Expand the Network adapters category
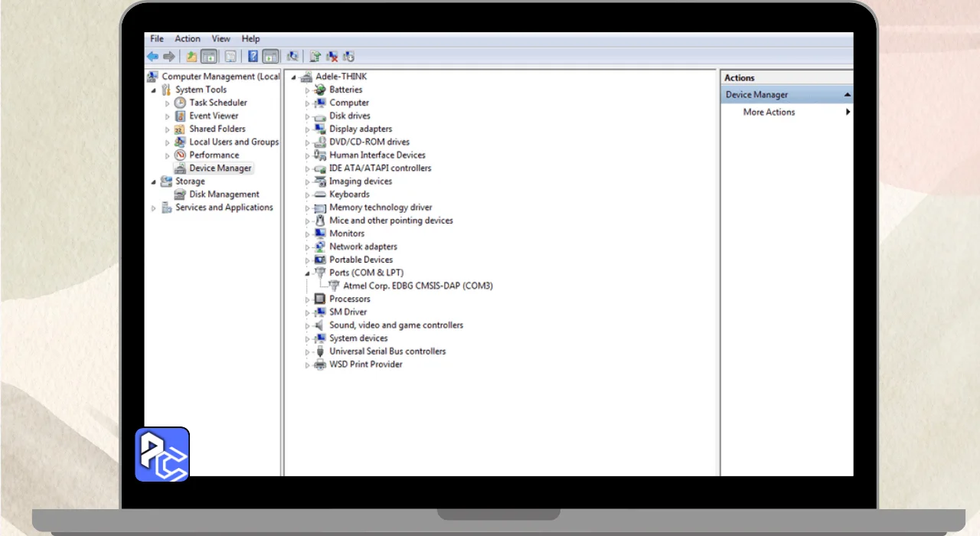This screenshot has width=980, height=536. (308, 247)
